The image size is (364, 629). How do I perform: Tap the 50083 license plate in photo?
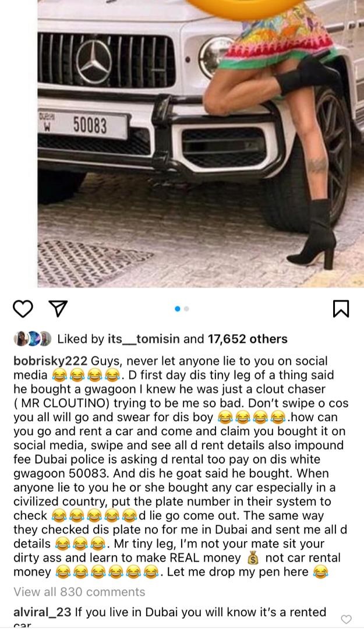point(83,126)
